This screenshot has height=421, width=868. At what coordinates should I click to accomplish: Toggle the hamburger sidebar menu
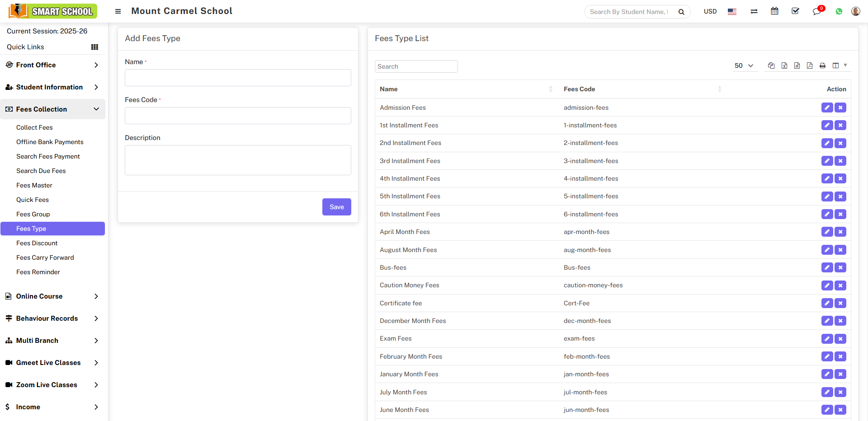pyautogui.click(x=118, y=11)
